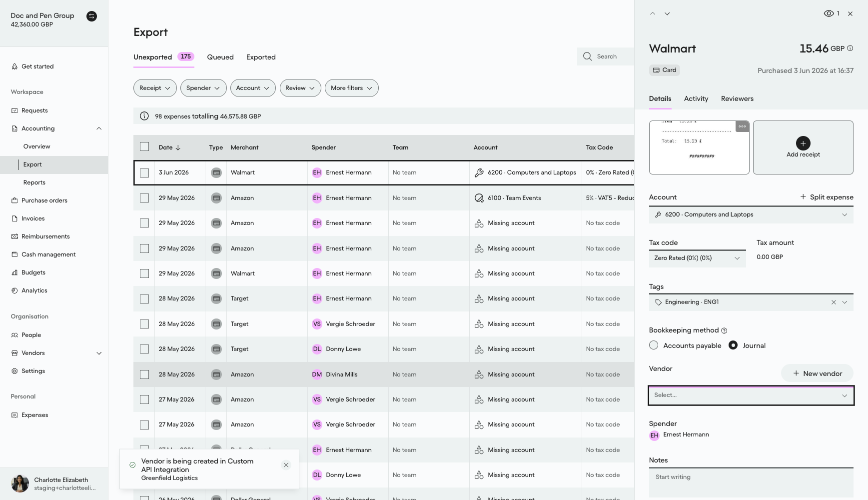The width and height of the screenshot is (868, 500).
Task: Open the receipt thumbnail preview
Action: tap(699, 147)
